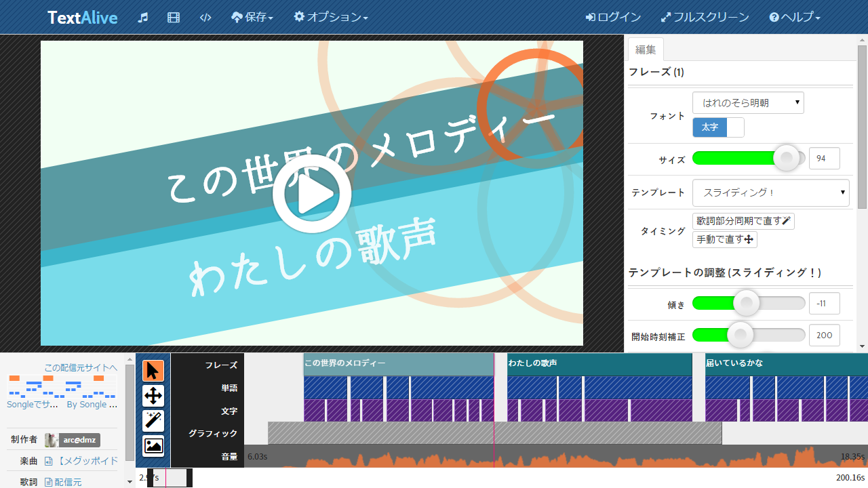This screenshot has width=868, height=488.
Task: Select the image/graphic tool icon
Action: pos(153,446)
